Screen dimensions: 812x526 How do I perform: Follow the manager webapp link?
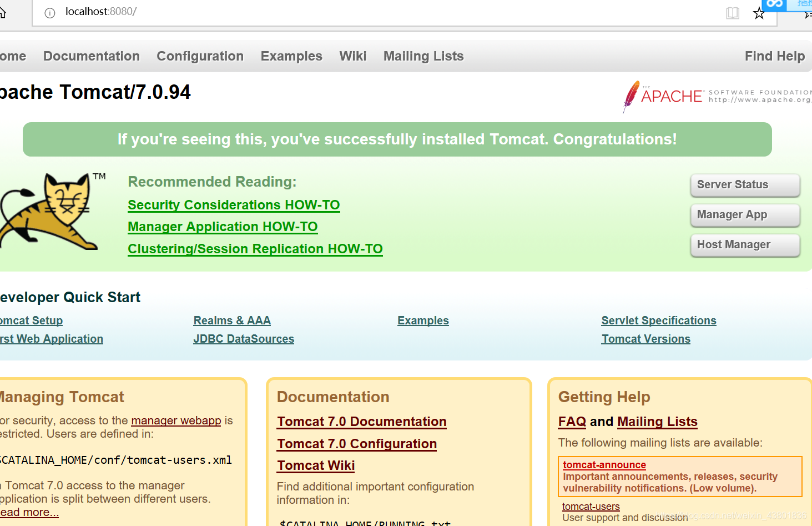click(176, 420)
